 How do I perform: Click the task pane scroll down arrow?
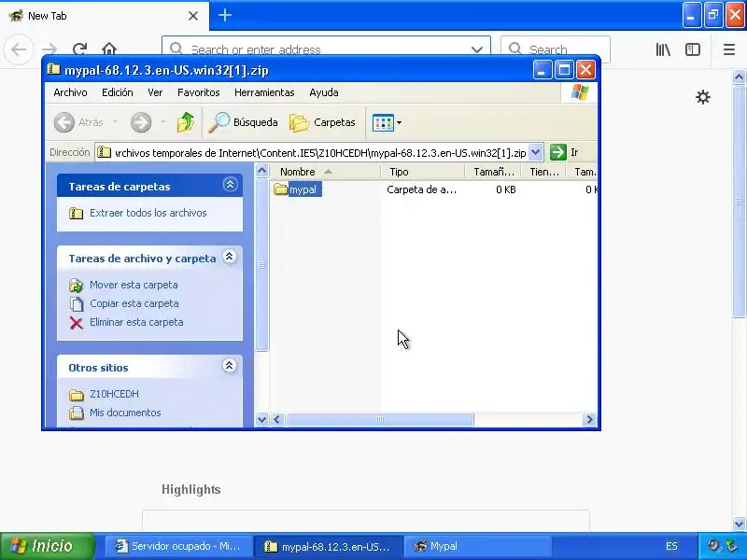(x=261, y=419)
